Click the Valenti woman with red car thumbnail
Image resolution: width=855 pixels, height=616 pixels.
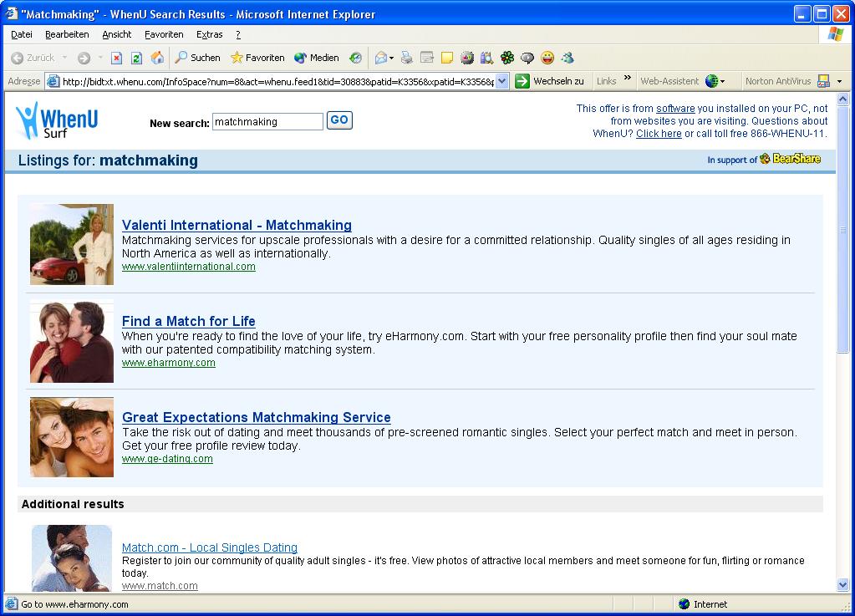click(72, 244)
